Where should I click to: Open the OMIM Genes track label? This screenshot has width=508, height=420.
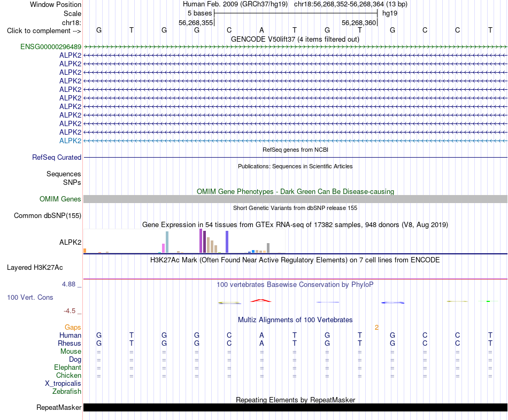(x=60, y=199)
